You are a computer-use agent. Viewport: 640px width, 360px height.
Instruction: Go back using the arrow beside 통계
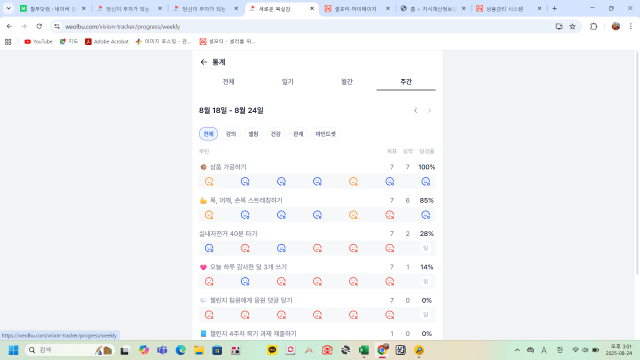pyautogui.click(x=204, y=62)
